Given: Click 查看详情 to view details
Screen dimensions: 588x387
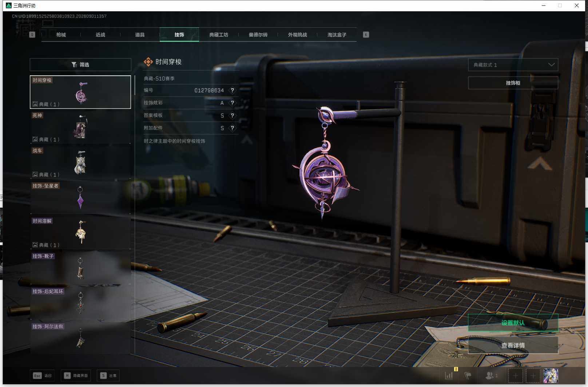Looking at the screenshot, I should (x=513, y=345).
